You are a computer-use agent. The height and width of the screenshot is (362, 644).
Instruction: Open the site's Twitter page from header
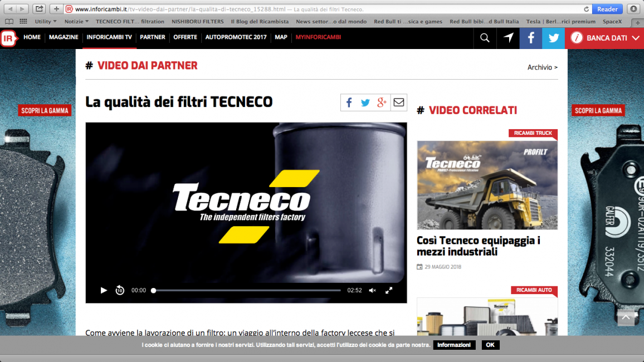coord(553,38)
